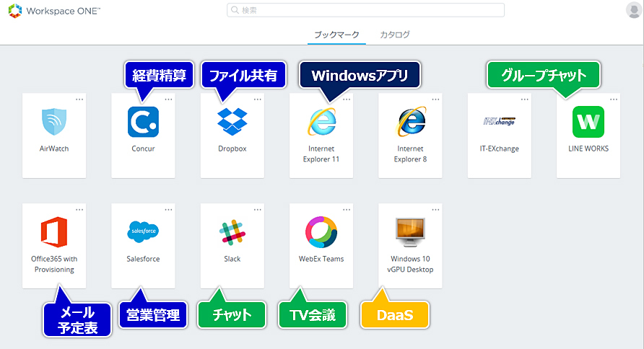This screenshot has width=644, height=349.
Task: Launch Internet Explorer 11 icon
Action: tap(321, 122)
